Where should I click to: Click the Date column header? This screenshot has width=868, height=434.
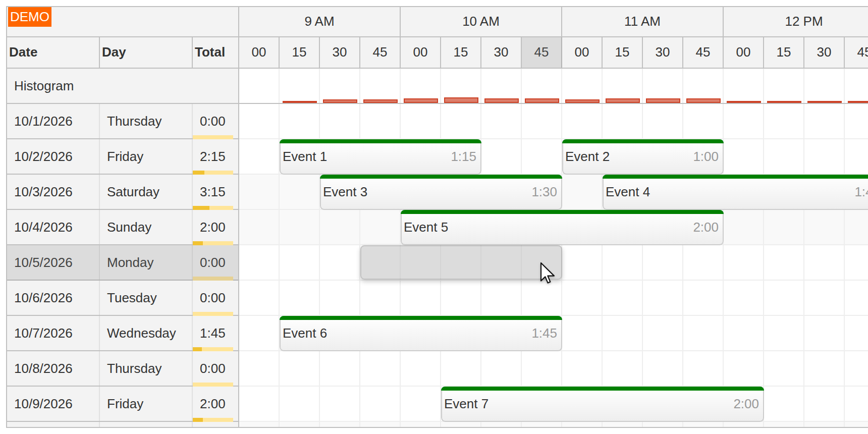pyautogui.click(x=53, y=52)
